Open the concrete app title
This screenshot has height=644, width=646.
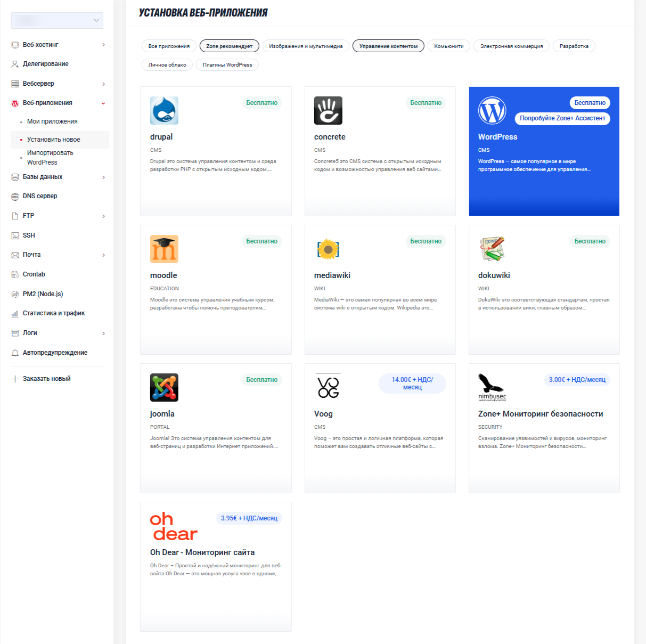(330, 137)
